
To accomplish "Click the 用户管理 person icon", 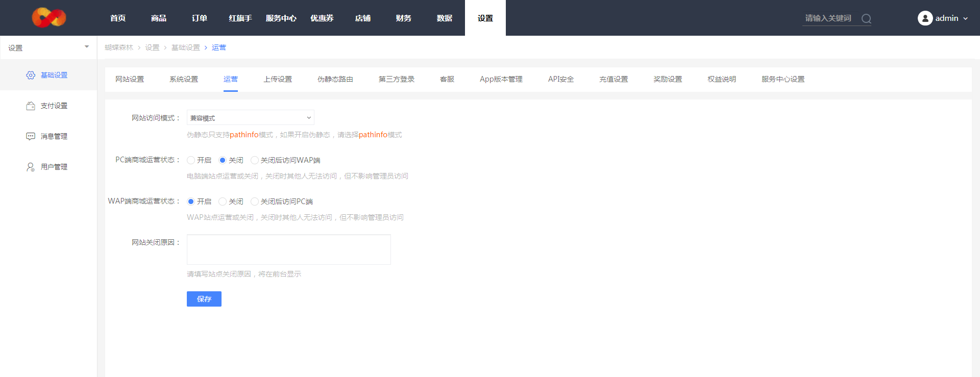I will 31,167.
